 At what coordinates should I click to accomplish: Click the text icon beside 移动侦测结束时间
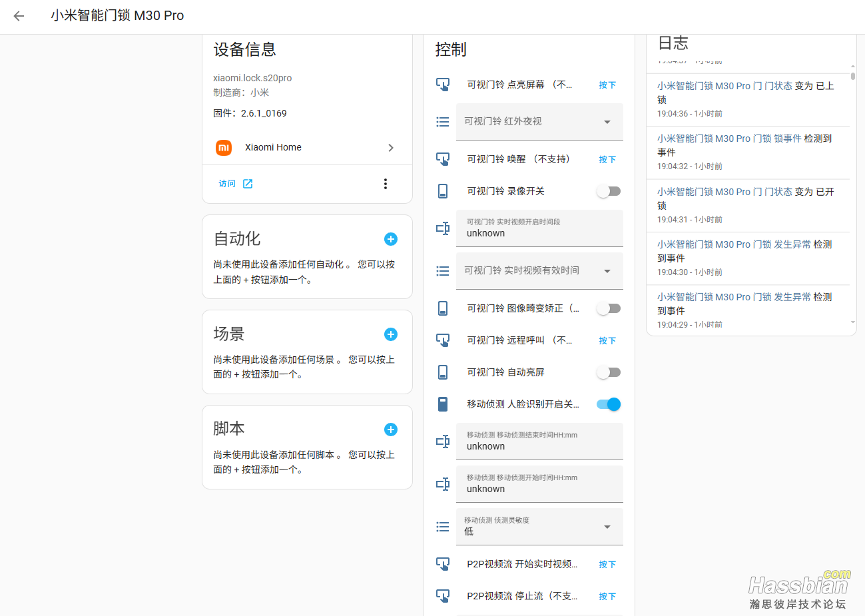click(x=443, y=442)
